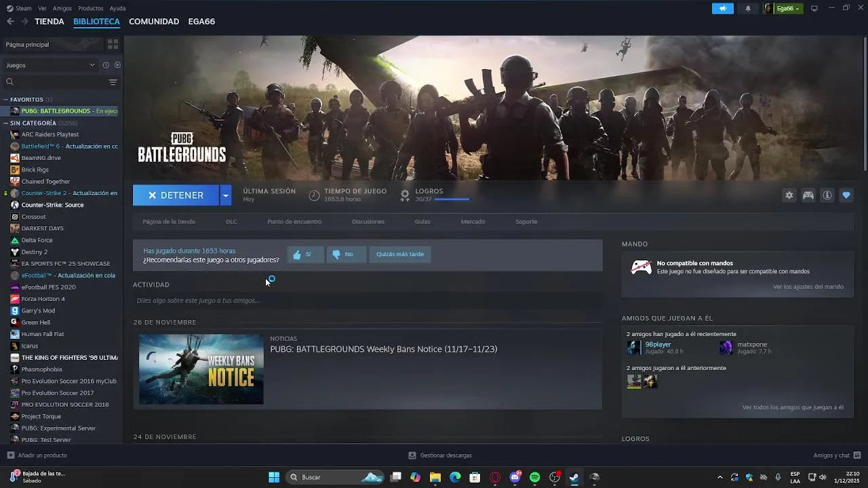Open controller layout icon for PUBG
This screenshot has width=868, height=488.
[x=808, y=195]
